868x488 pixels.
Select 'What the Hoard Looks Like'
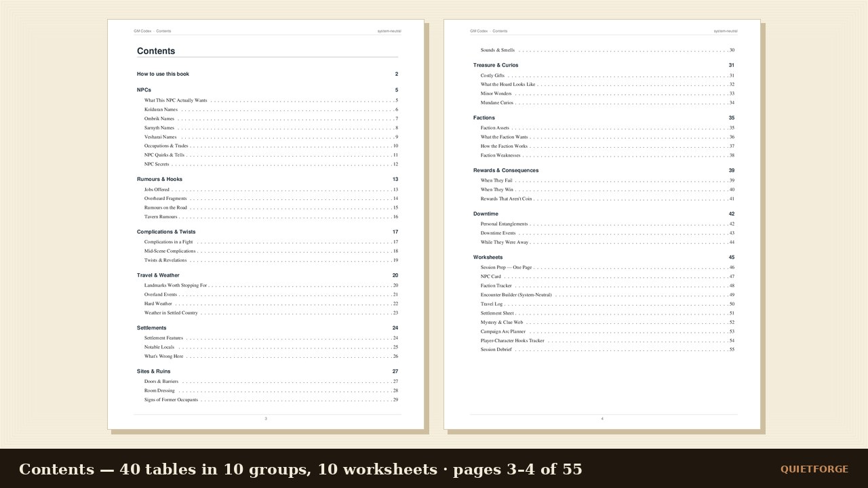[x=608, y=85]
